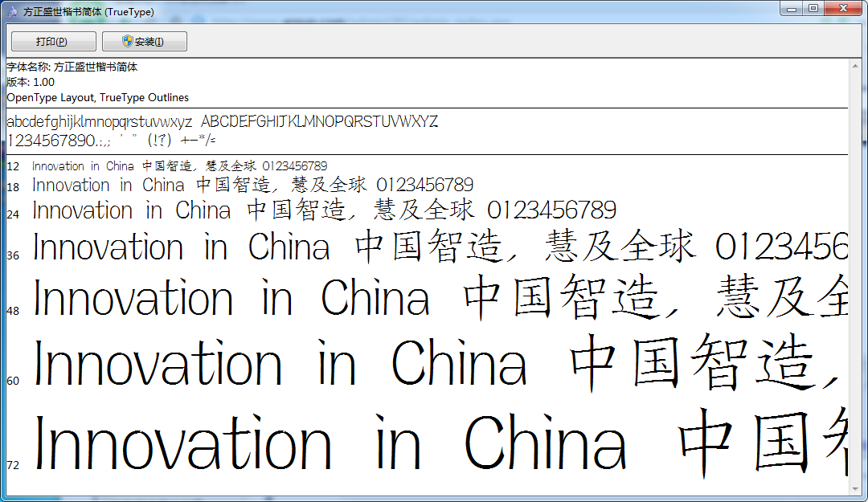Click the 12 point sample line
The width and height of the screenshot is (868, 502).
pos(179,166)
